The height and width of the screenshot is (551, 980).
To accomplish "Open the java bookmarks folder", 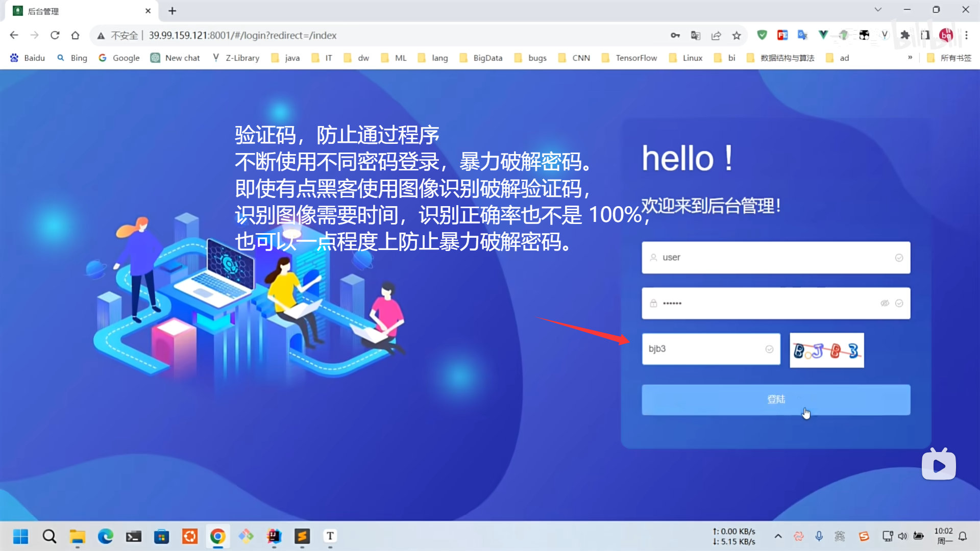I will pos(286,58).
